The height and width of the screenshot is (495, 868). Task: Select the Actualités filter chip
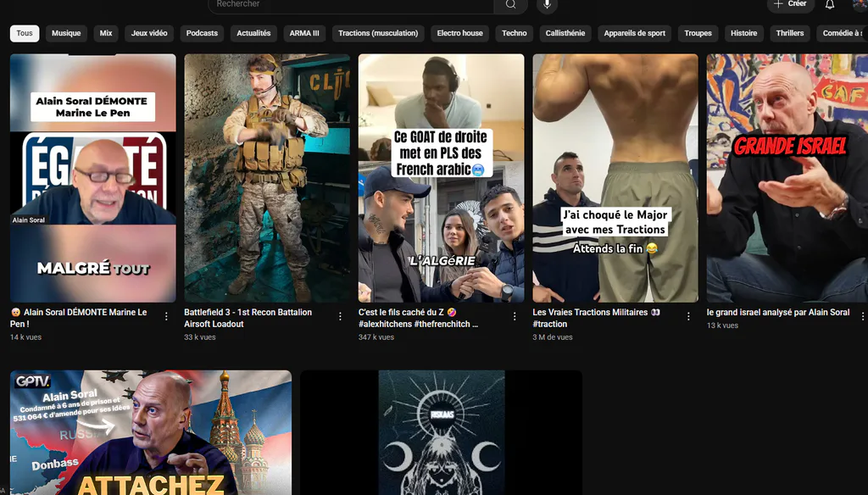pyautogui.click(x=253, y=33)
